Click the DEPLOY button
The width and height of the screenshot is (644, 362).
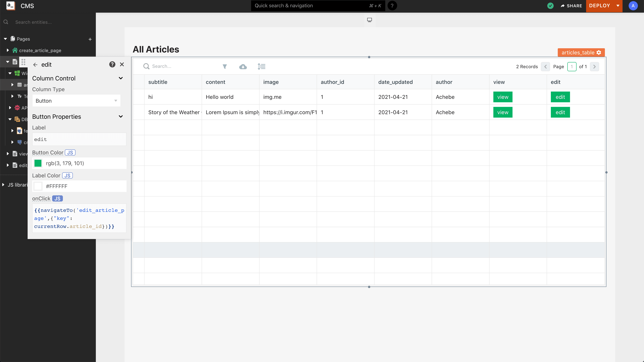600,6
